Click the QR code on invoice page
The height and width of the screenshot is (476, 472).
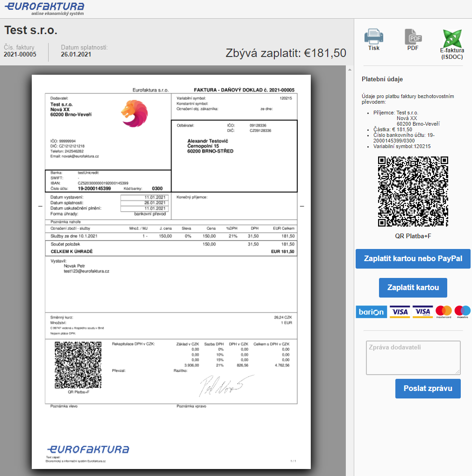click(78, 365)
